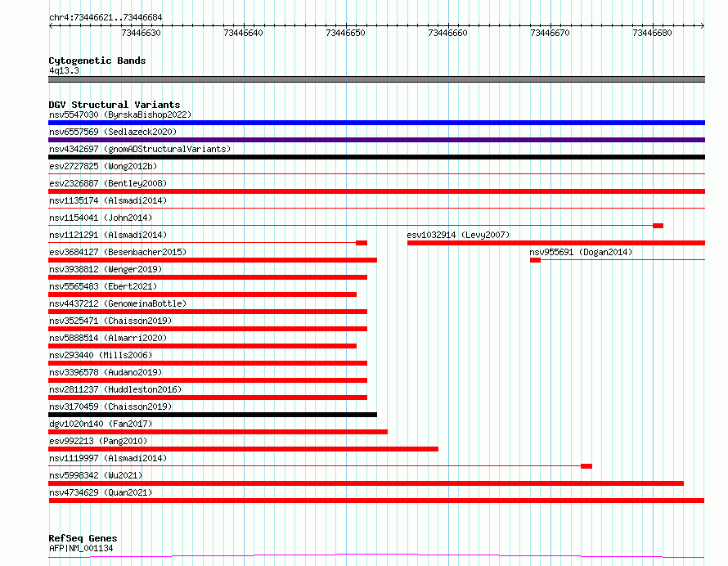Click the Cytogenetic Bands track heading
Image resolution: width=728 pixels, height=566 pixels.
(97, 61)
